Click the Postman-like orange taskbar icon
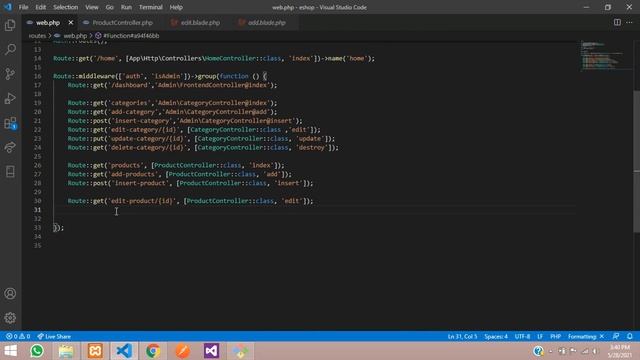640x360 pixels. 182,351
